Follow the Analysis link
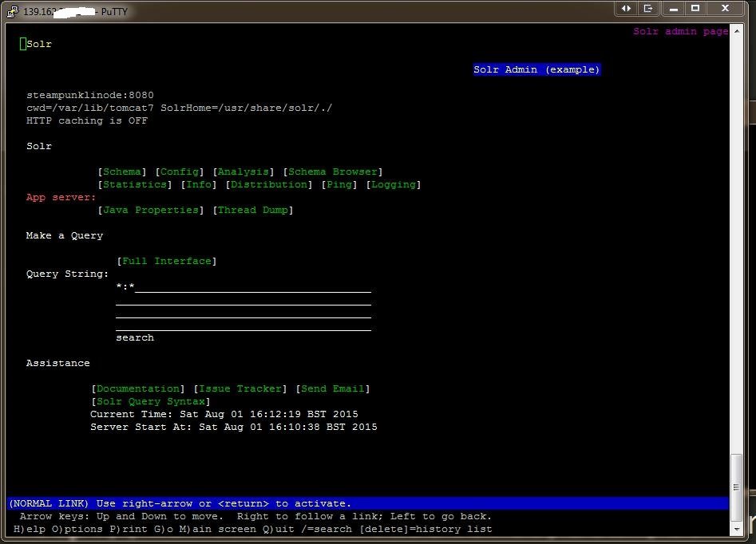This screenshot has width=756, height=544. point(243,171)
